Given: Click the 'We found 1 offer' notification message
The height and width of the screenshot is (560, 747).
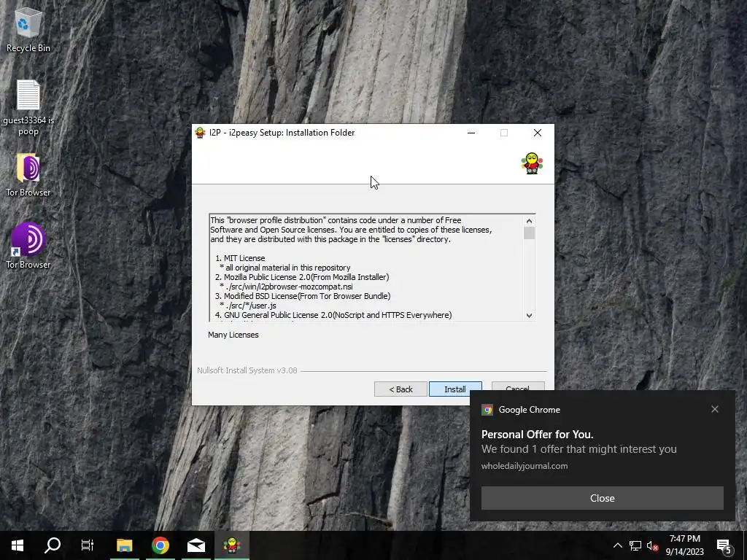Looking at the screenshot, I should [578, 449].
